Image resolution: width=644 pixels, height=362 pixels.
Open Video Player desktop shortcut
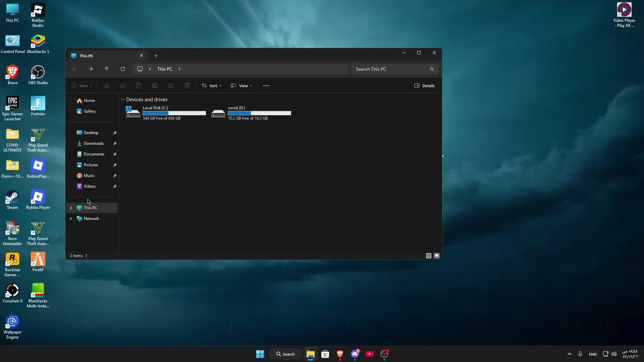[624, 16]
